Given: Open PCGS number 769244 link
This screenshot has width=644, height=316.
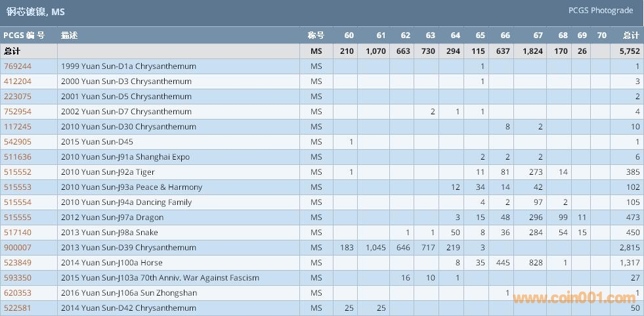Looking at the screenshot, I should [18, 66].
